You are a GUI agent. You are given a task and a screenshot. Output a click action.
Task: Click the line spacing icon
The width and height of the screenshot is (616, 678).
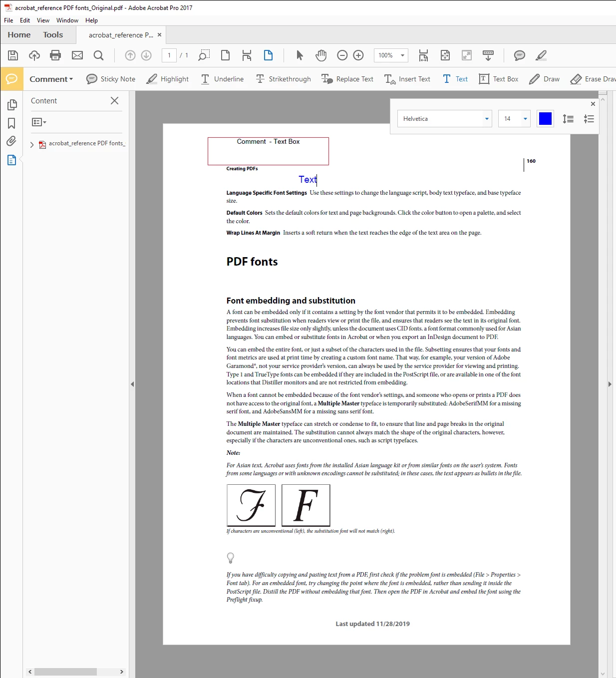click(568, 119)
